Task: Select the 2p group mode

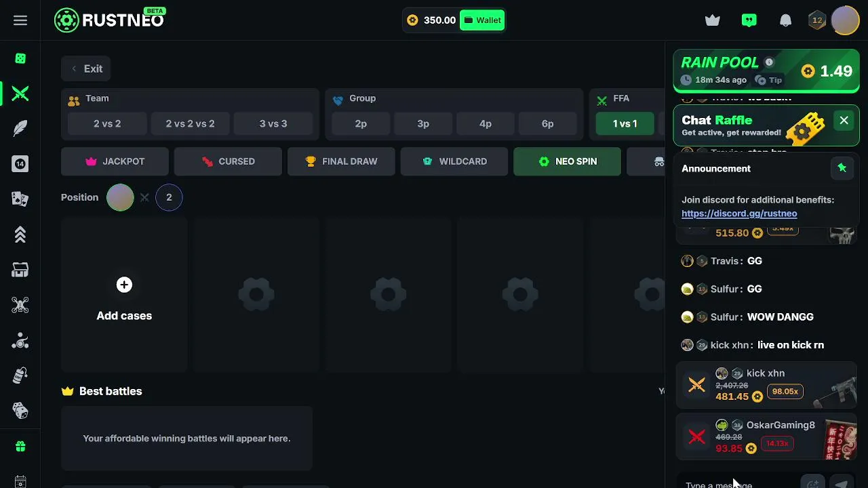Action: tap(361, 123)
